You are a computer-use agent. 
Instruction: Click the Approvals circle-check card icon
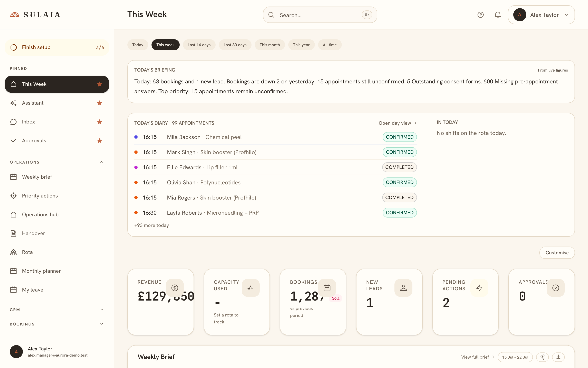point(556,288)
